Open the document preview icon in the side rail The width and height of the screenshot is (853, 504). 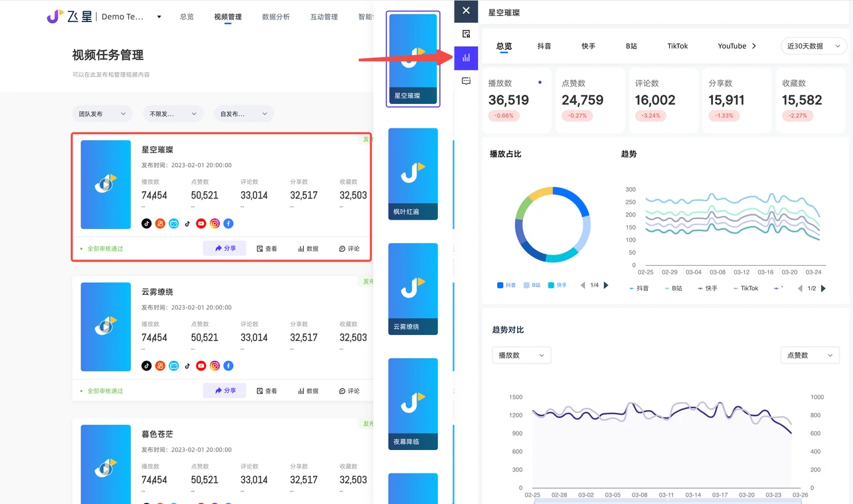coord(465,33)
